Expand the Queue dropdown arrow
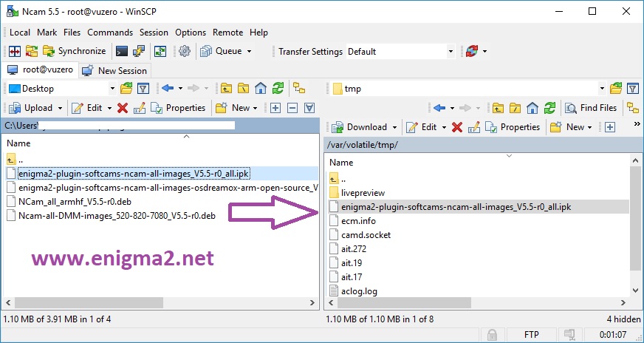This screenshot has width=644, height=343. coord(249,52)
